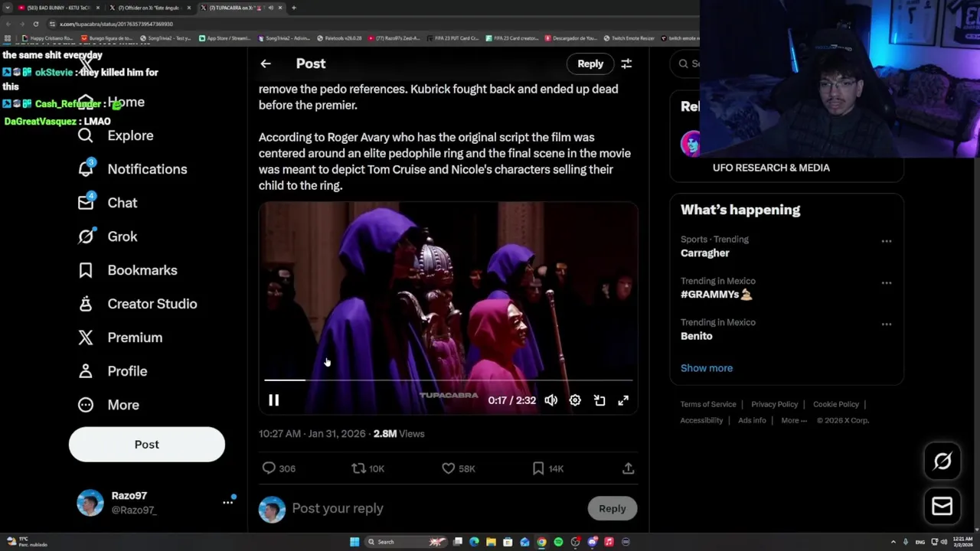Screen dimensions: 980x551
Task: Like the post (58K heart)
Action: [x=459, y=468]
